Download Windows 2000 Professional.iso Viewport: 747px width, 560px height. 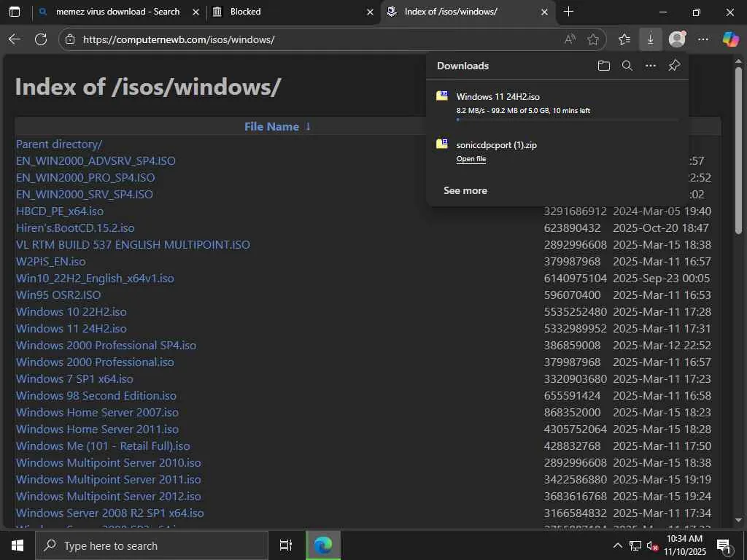95,362
